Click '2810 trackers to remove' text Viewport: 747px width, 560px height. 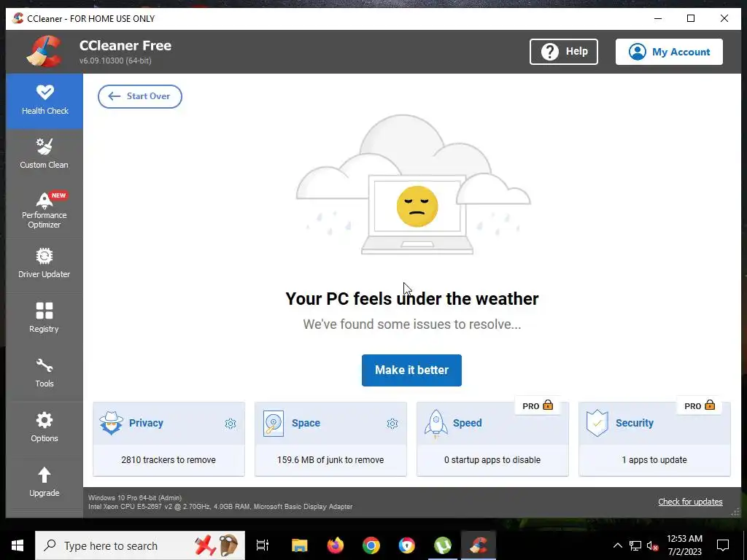(169, 460)
